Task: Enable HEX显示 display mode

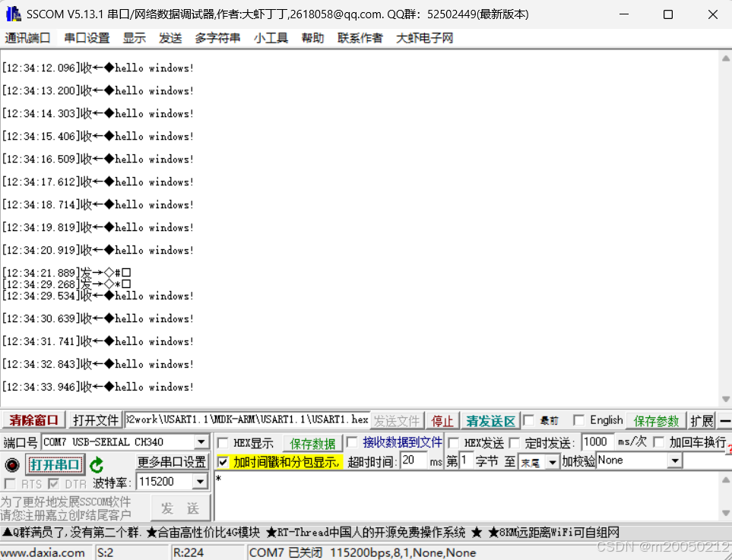Action: (x=223, y=441)
